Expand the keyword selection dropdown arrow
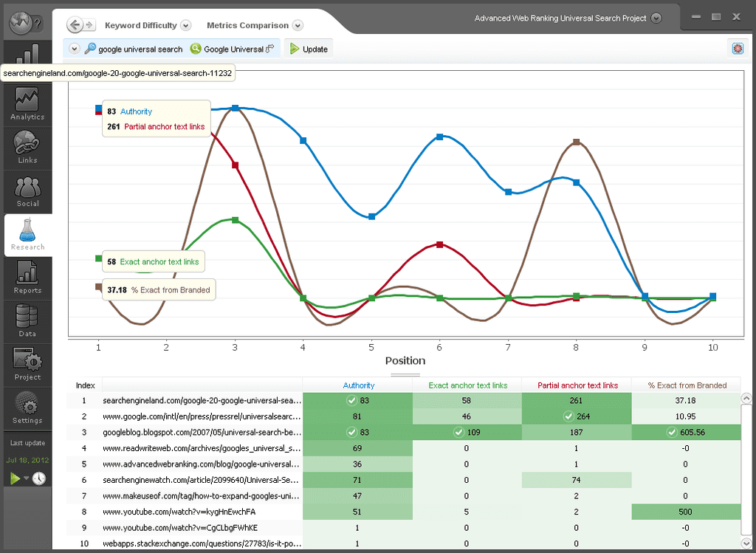 (x=74, y=48)
